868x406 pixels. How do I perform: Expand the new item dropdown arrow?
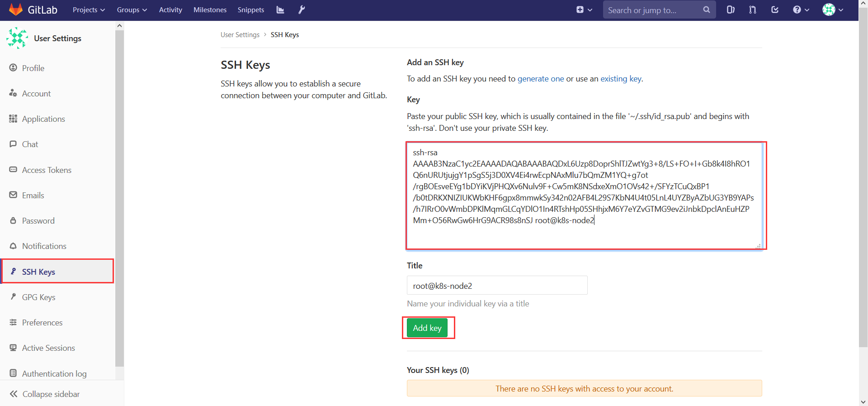click(x=590, y=10)
